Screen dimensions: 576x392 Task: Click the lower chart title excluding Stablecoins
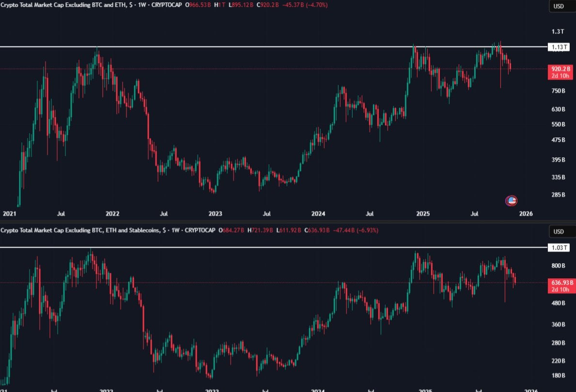(80, 230)
